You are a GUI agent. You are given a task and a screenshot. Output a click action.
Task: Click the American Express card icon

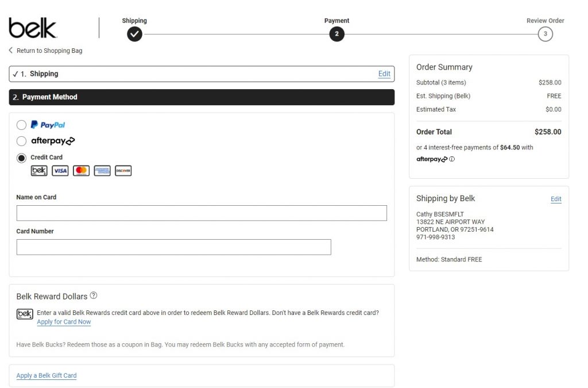102,171
